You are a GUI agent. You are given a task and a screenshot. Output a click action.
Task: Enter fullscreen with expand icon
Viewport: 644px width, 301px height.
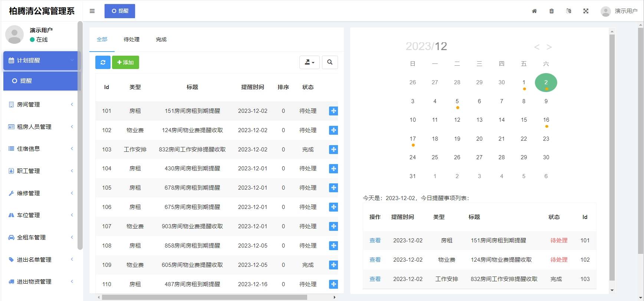(586, 11)
